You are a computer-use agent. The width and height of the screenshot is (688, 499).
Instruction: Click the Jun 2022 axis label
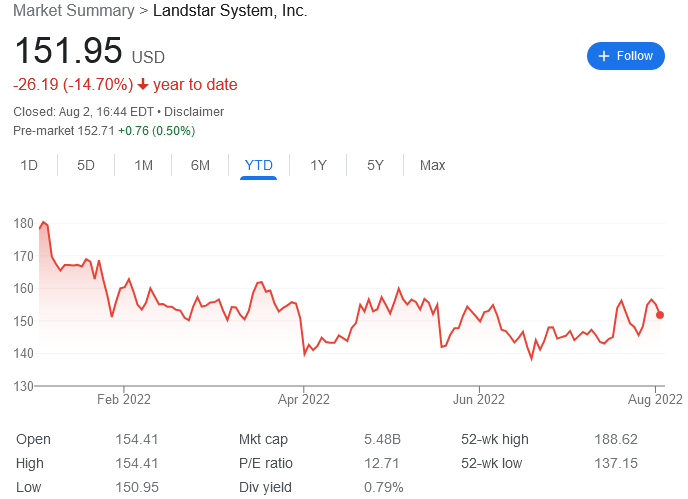coord(479,399)
